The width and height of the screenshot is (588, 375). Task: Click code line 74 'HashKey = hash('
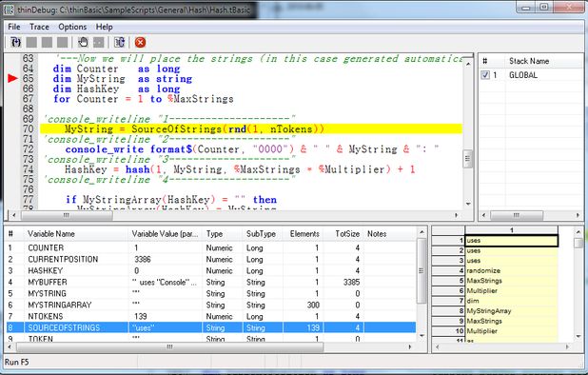pos(240,169)
